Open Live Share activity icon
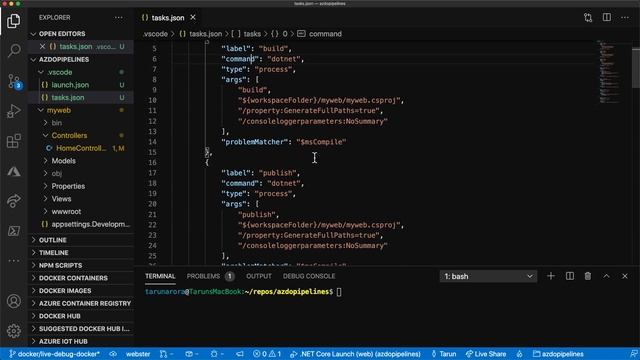The height and width of the screenshot is (360, 640). [14, 201]
